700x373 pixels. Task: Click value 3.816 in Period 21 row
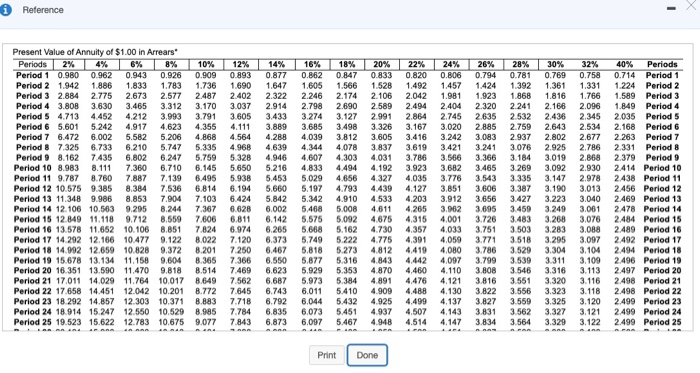point(486,281)
